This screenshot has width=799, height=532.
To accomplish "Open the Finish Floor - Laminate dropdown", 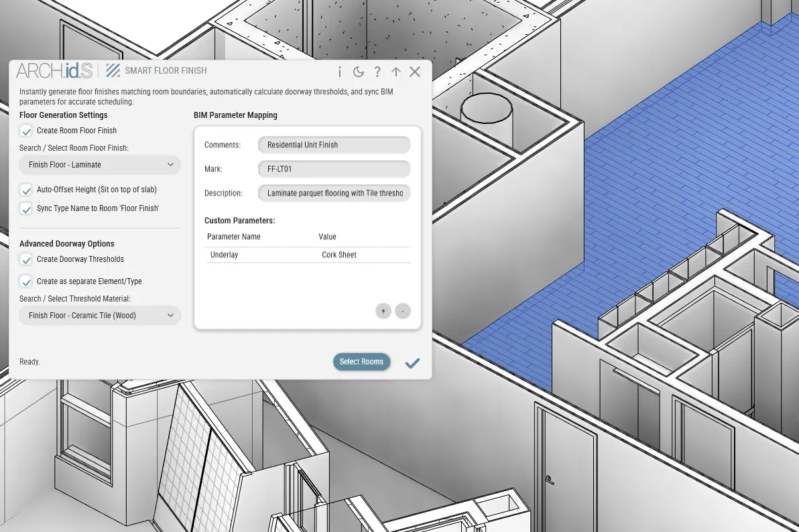I will point(100,165).
